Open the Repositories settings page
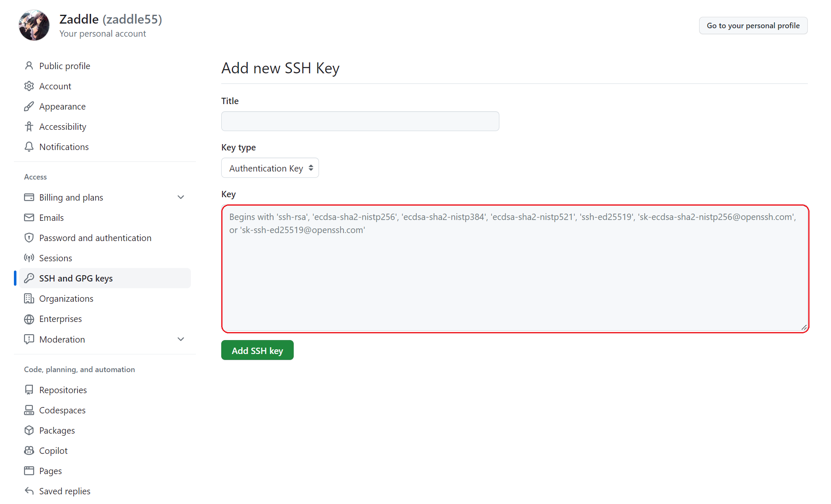 (63, 389)
